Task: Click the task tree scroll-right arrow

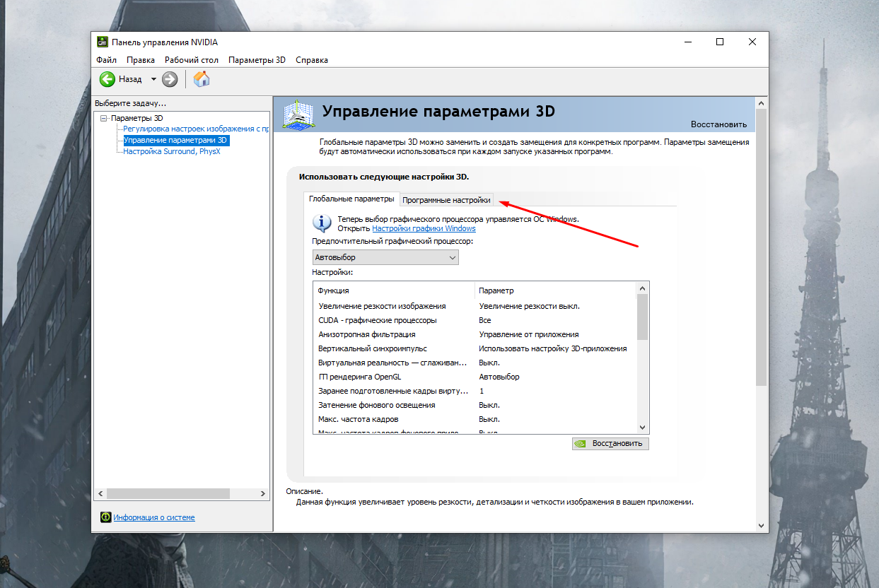Action: [x=263, y=493]
